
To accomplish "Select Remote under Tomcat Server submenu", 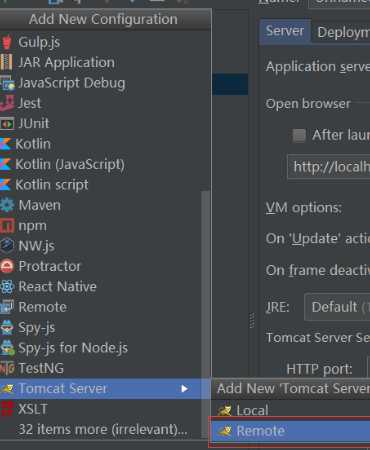I will [291, 431].
